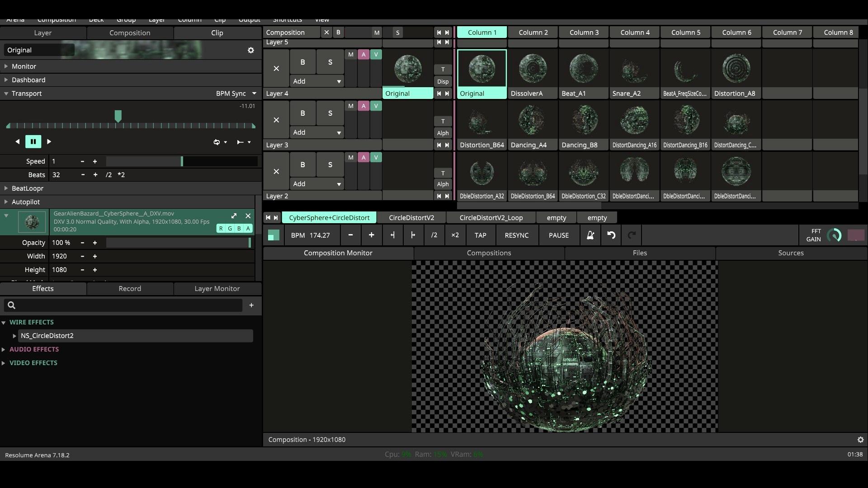Viewport: 868px width, 488px height.
Task: Click RESYNC tempo button
Action: click(517, 235)
